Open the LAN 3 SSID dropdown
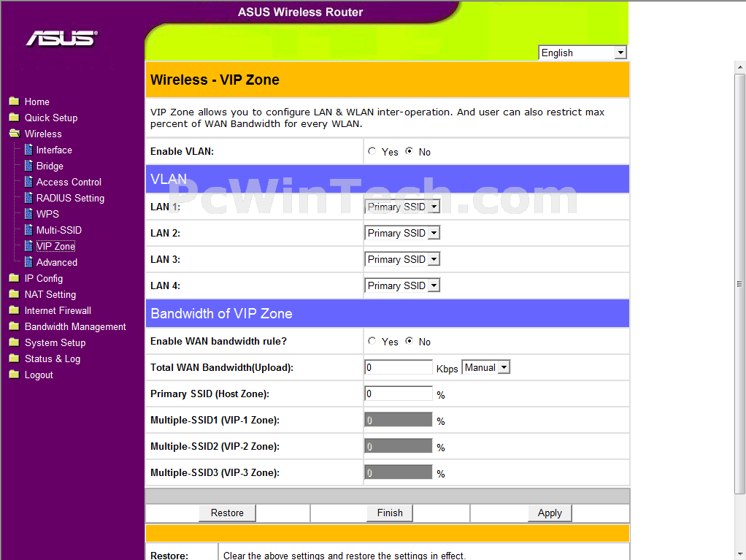Screen dimensions: 746x560 click(402, 259)
